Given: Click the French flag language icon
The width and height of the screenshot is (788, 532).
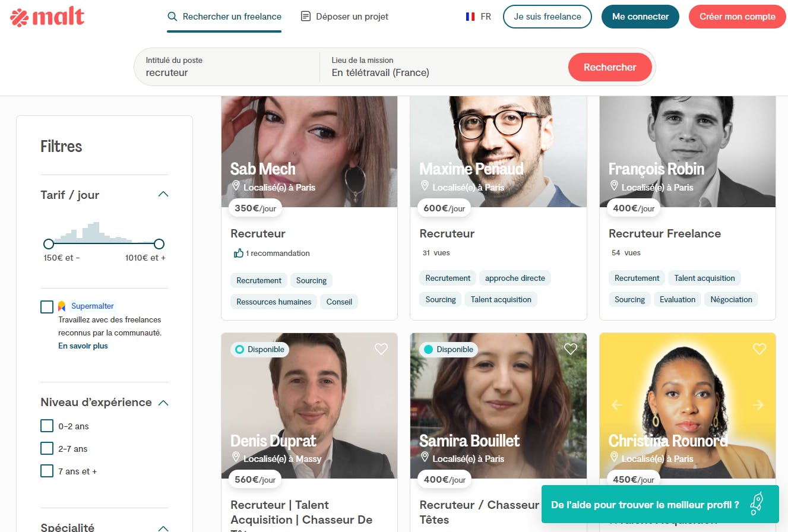Looking at the screenshot, I should [x=471, y=17].
